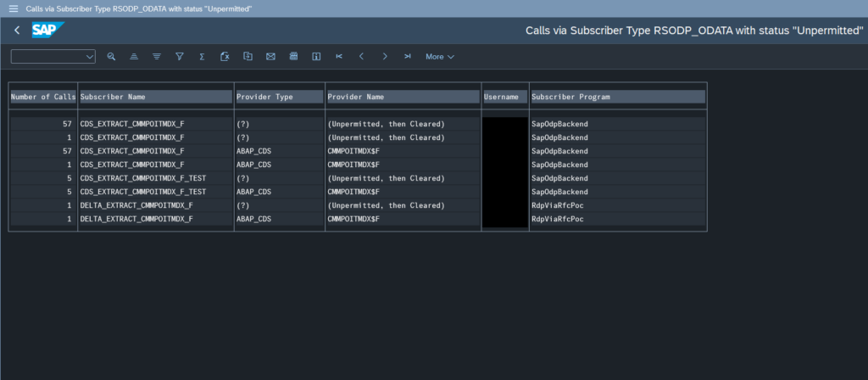Set a filter using the funnel icon
This screenshot has height=380, width=868.
180,57
